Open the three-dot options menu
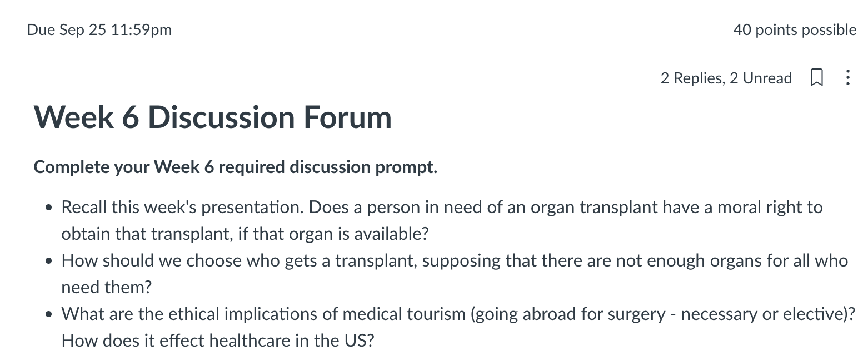This screenshot has width=868, height=355. tap(847, 77)
